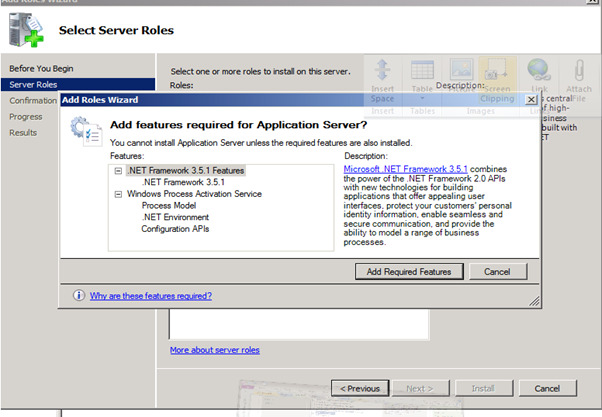
Task: Open 'Why are these features required?' link
Action: coord(151,296)
